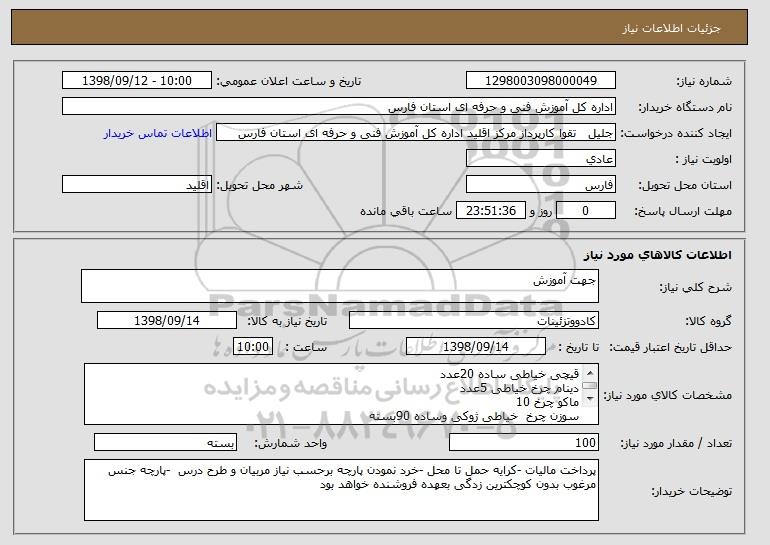Click the text ساعت باقی مانده
Screen dimensions: 770x545
tap(406, 211)
